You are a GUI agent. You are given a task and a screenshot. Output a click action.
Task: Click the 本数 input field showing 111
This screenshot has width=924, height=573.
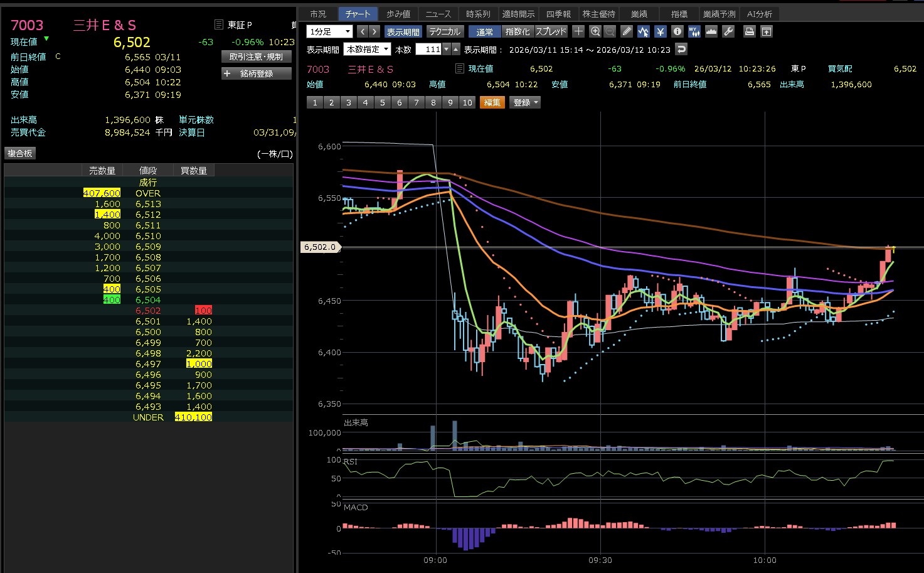(x=429, y=49)
